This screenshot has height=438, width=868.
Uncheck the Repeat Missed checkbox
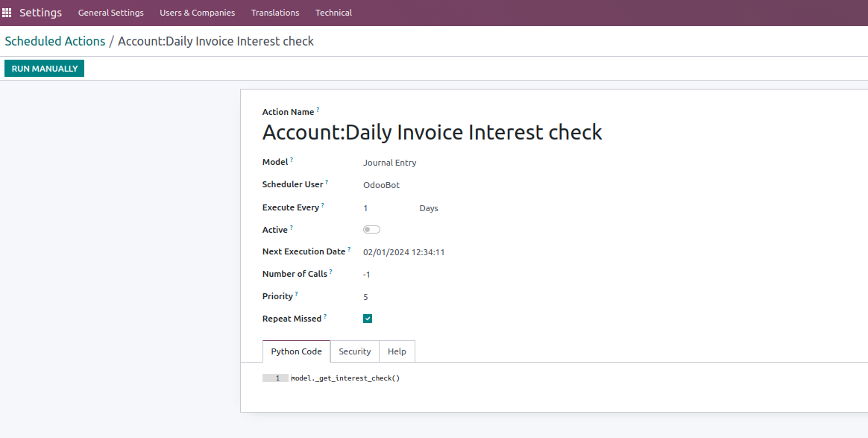tap(368, 319)
